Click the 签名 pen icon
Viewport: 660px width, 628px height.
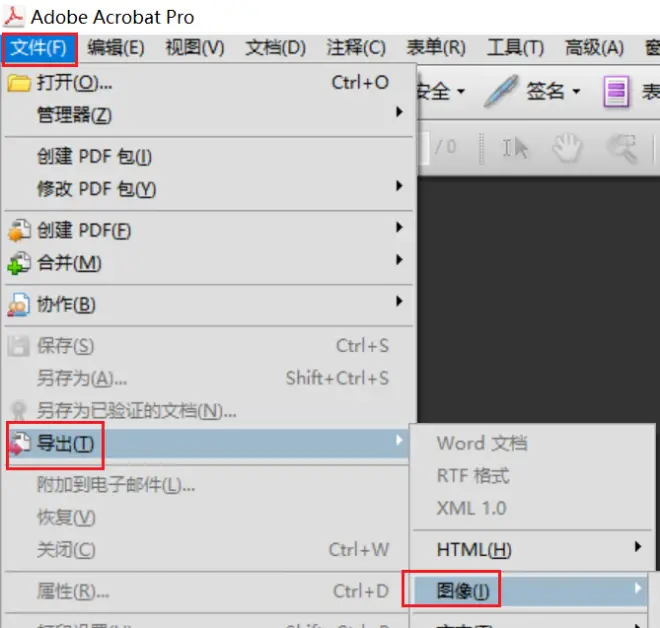501,91
